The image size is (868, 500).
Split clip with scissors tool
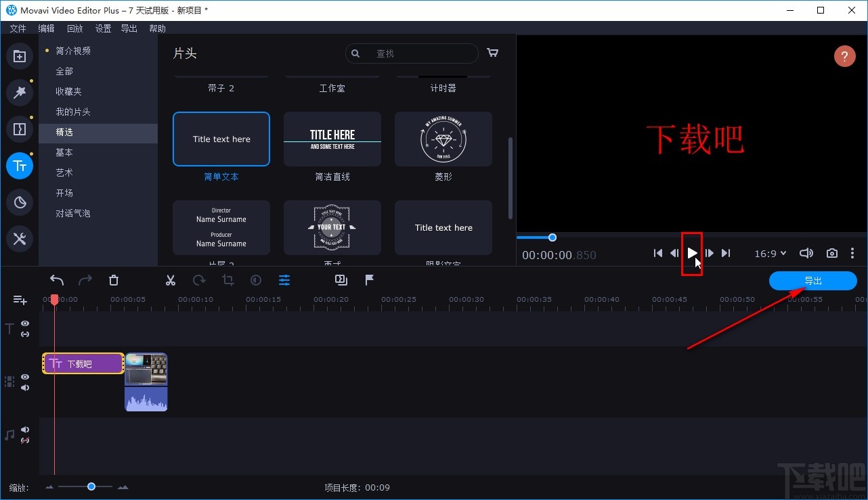[171, 280]
